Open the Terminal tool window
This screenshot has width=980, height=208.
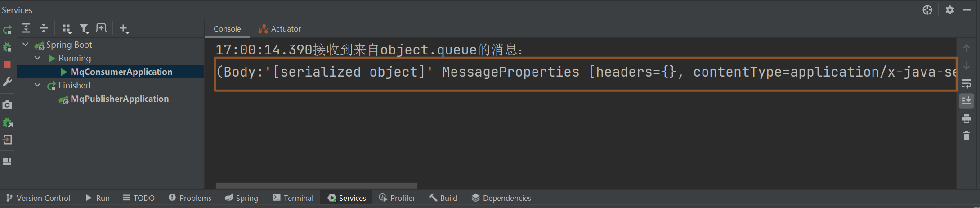click(293, 198)
